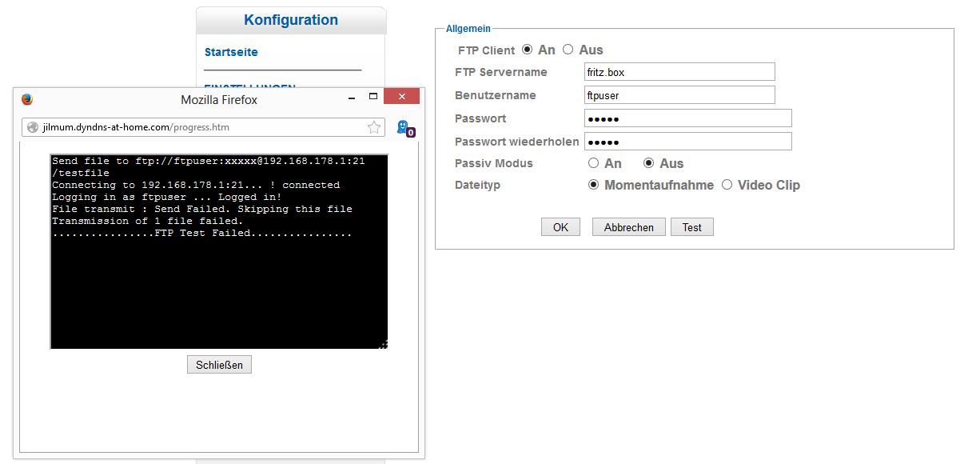Select Momentaufnahme as Dateityp

pyautogui.click(x=593, y=185)
